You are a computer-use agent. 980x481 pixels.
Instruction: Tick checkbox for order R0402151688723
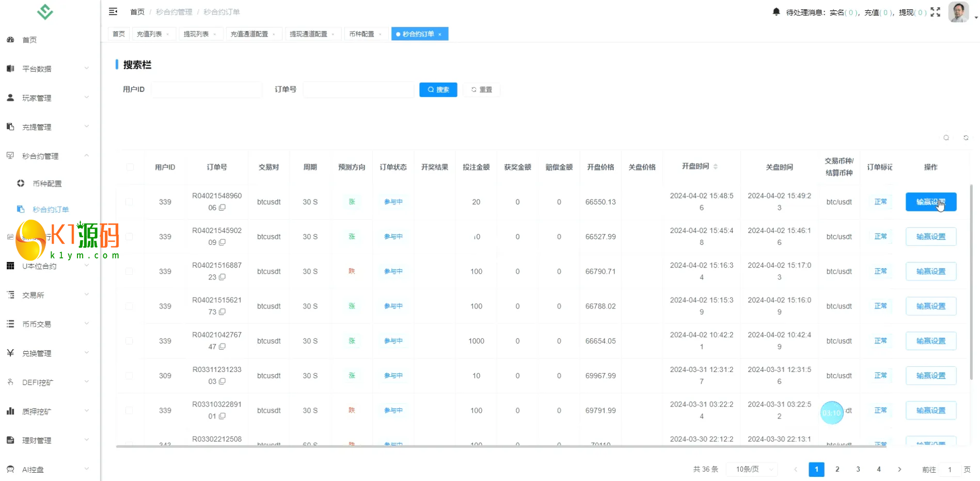[x=130, y=271]
